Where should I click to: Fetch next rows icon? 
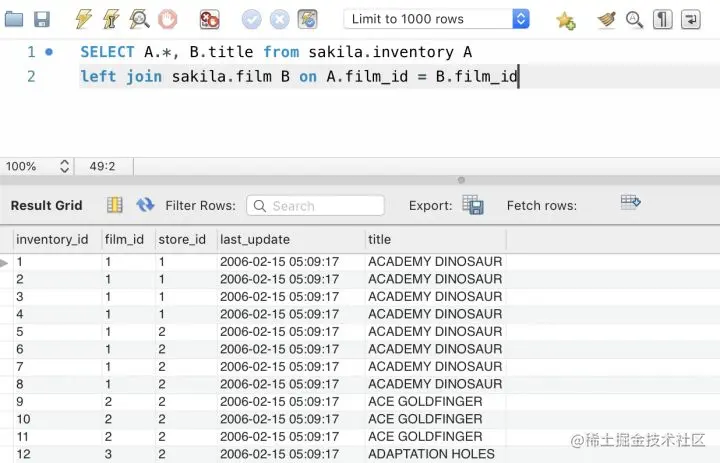click(x=630, y=202)
